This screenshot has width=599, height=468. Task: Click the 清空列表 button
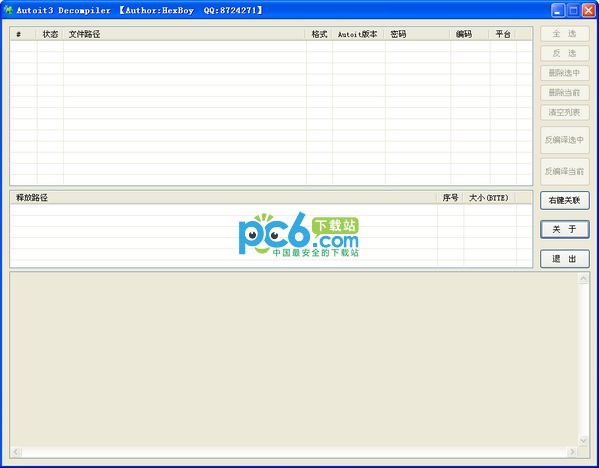565,112
